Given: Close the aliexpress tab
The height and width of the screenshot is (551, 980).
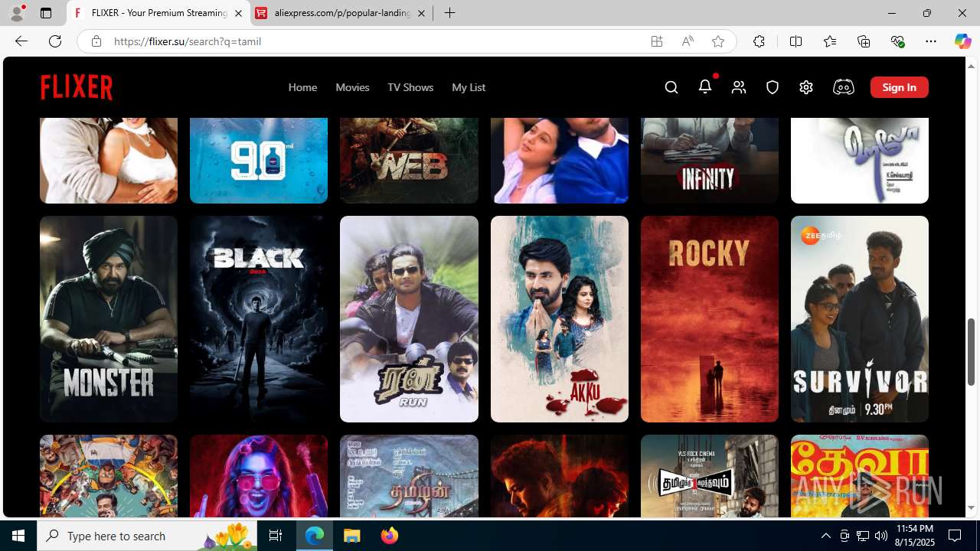Looking at the screenshot, I should click(x=421, y=13).
